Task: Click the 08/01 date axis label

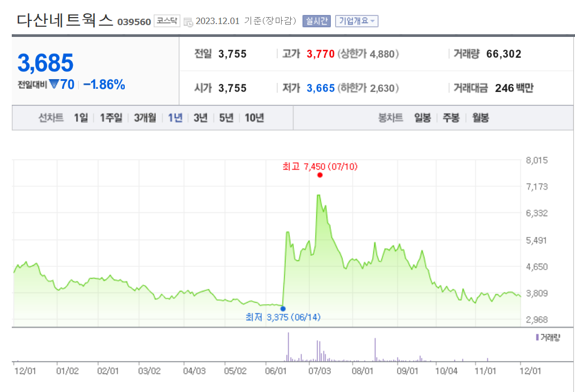Action: click(362, 371)
